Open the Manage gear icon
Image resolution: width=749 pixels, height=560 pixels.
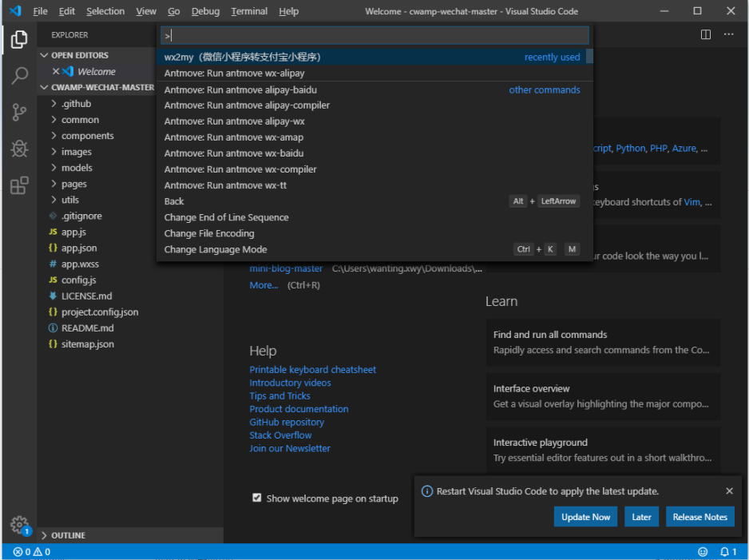click(20, 525)
